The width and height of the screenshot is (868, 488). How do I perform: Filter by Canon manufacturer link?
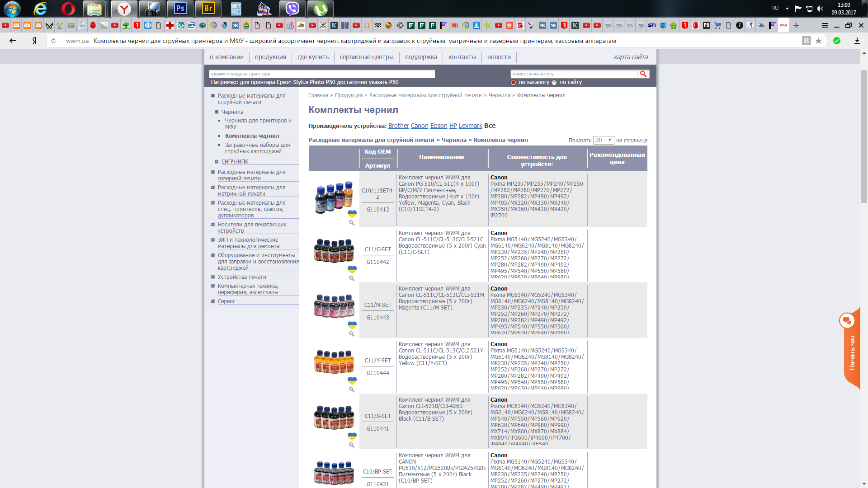point(420,126)
